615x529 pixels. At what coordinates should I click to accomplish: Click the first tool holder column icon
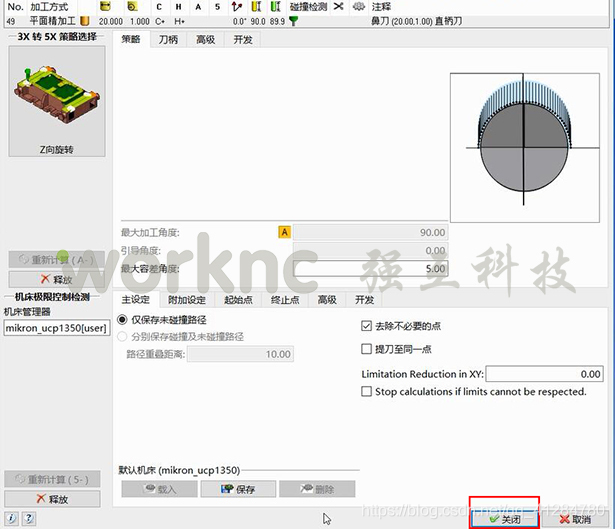click(256, 6)
